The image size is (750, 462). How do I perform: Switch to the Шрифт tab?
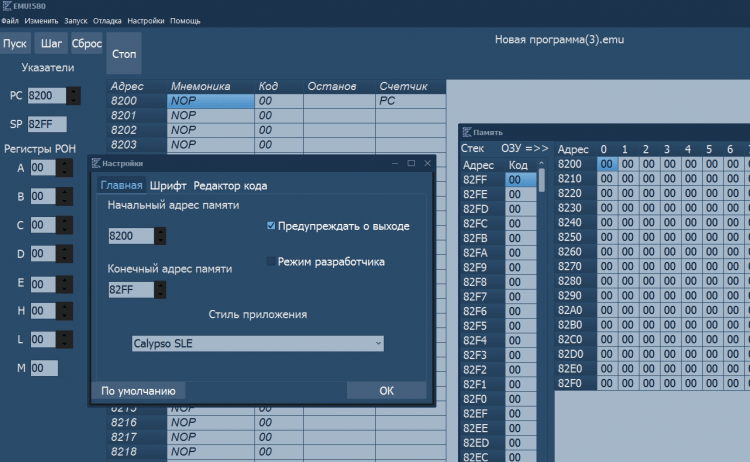tap(168, 185)
